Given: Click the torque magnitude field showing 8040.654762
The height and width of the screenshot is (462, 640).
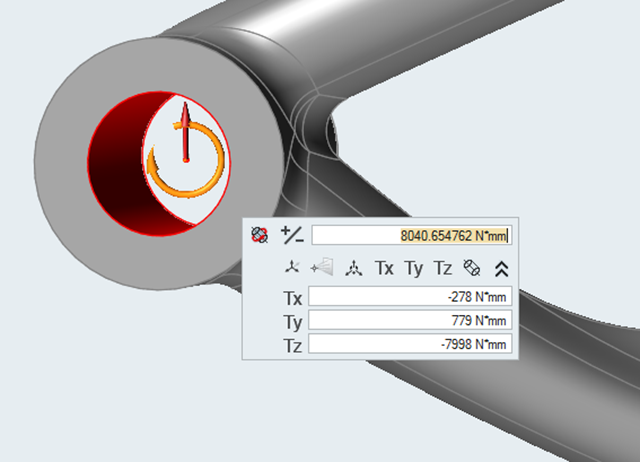Looking at the screenshot, I should pyautogui.click(x=411, y=236).
